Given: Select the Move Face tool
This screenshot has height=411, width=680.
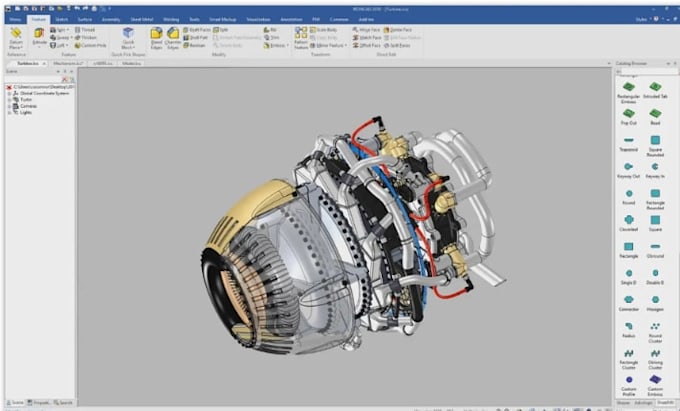Looking at the screenshot, I should 366,30.
